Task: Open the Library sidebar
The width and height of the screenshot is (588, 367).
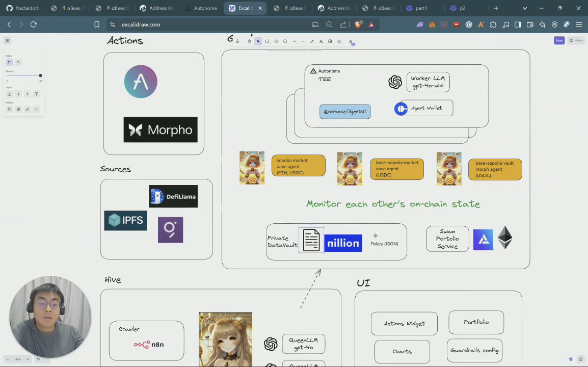Action: 576,41
